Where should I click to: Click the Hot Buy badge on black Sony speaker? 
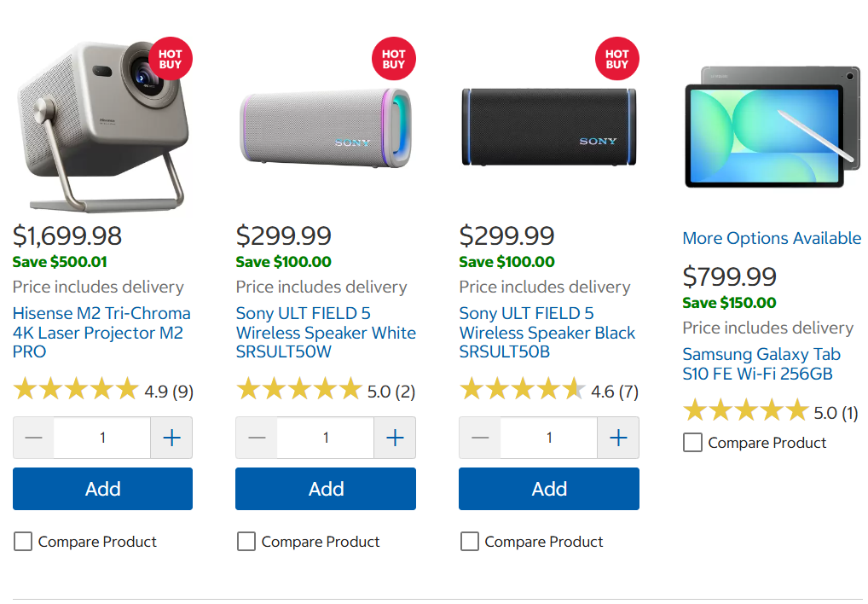tap(617, 59)
